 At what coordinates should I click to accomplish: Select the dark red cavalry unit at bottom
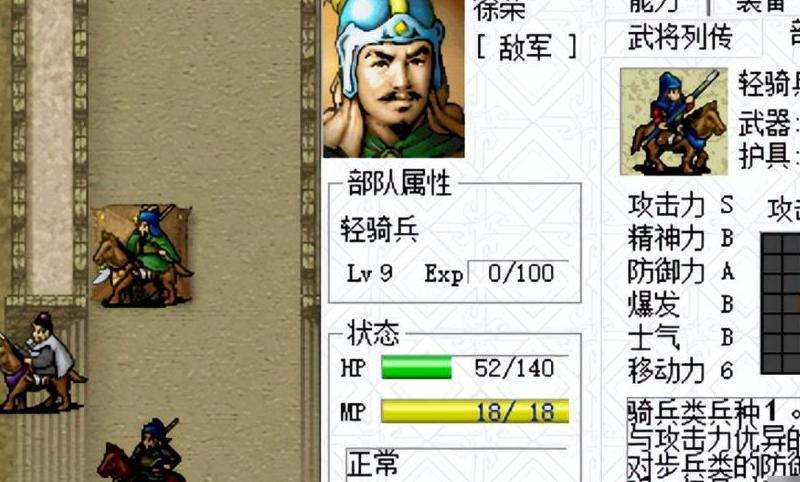pyautogui.click(x=141, y=450)
